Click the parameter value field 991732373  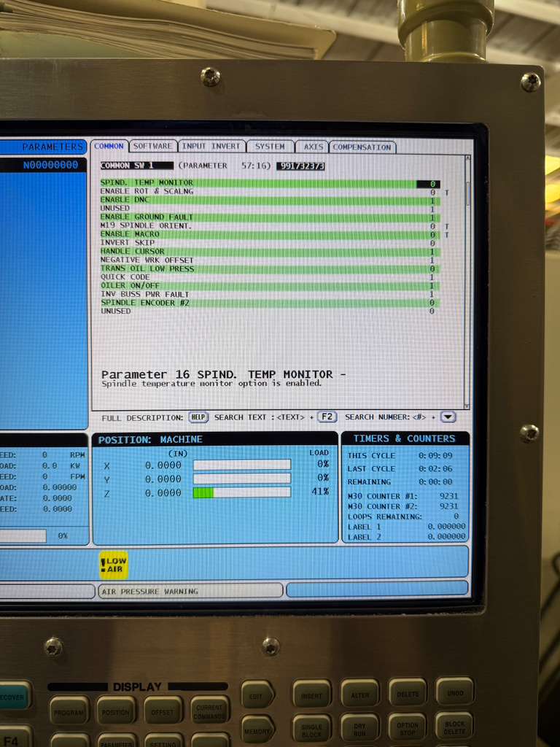pyautogui.click(x=300, y=166)
